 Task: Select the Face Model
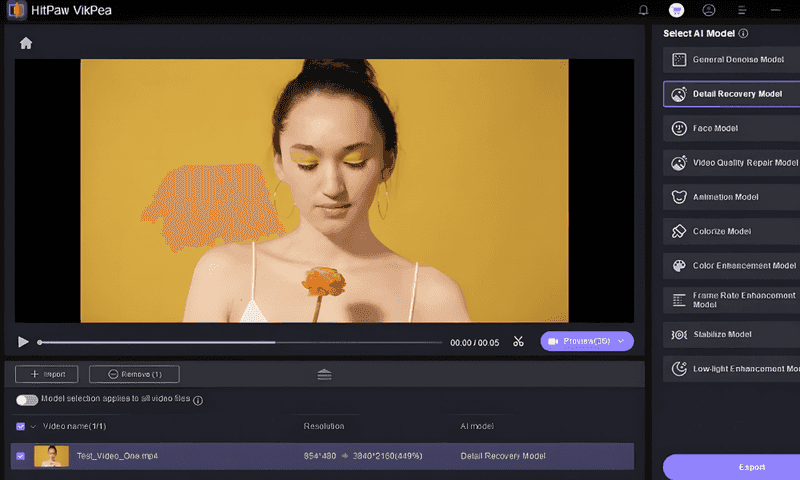(x=732, y=128)
